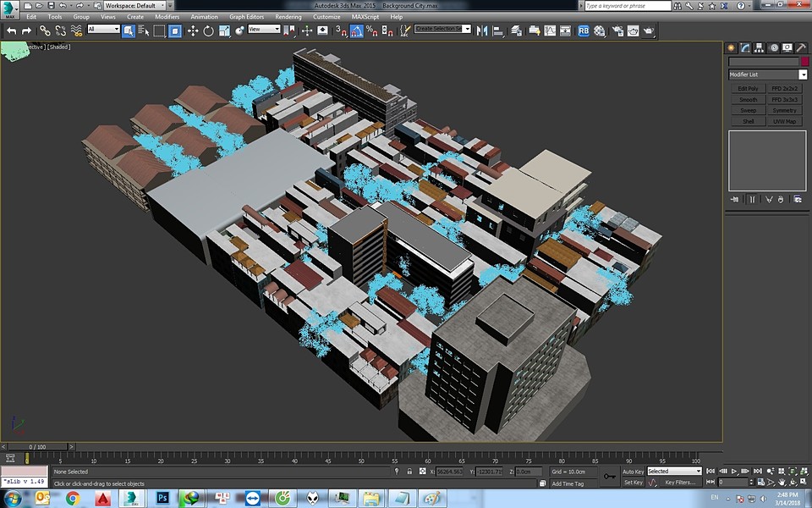Image resolution: width=812 pixels, height=508 pixels.
Task: Click the object color swatch in the command panel
Action: point(804,62)
